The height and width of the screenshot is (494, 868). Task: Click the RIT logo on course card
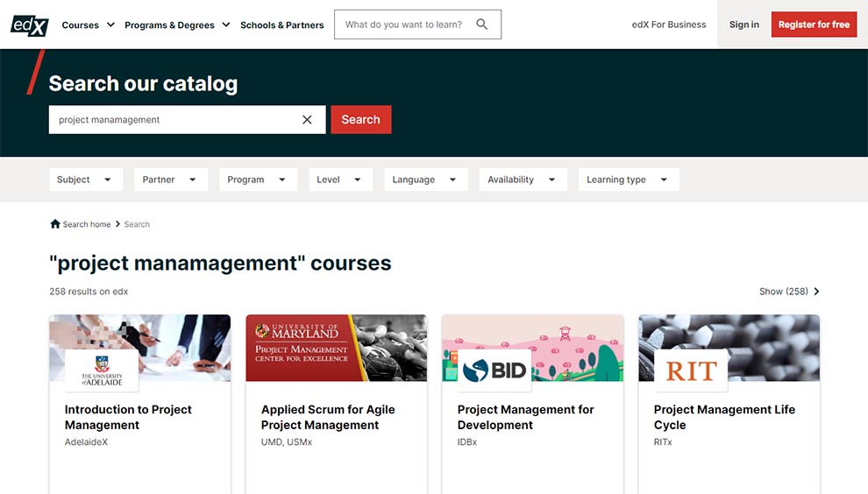691,371
